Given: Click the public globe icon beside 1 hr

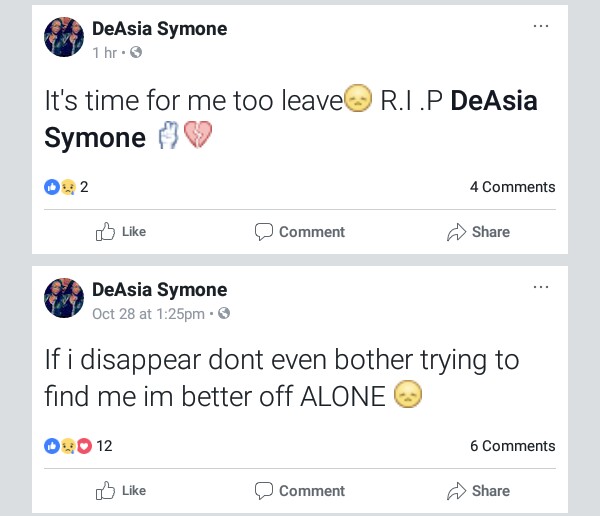Looking at the screenshot, I should click(x=136, y=53).
